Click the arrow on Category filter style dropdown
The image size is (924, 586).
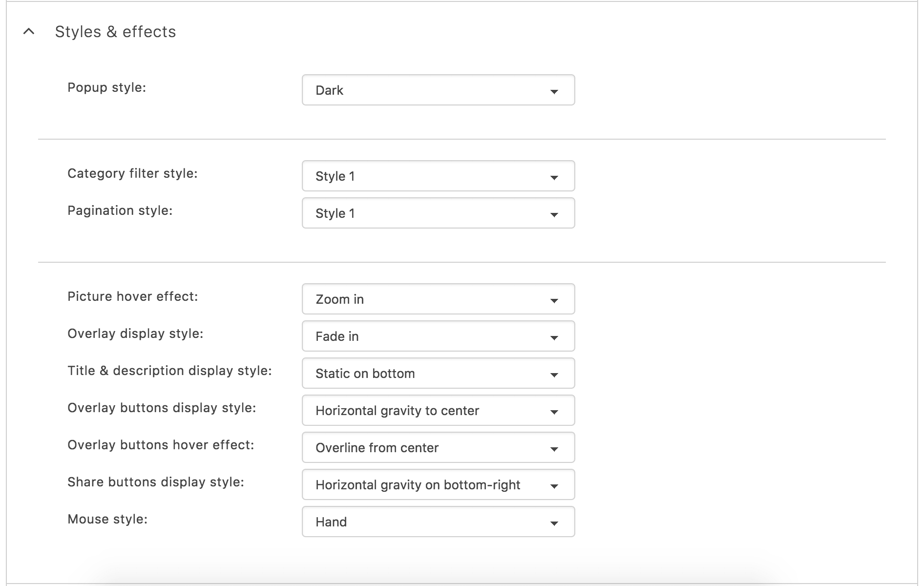click(554, 177)
